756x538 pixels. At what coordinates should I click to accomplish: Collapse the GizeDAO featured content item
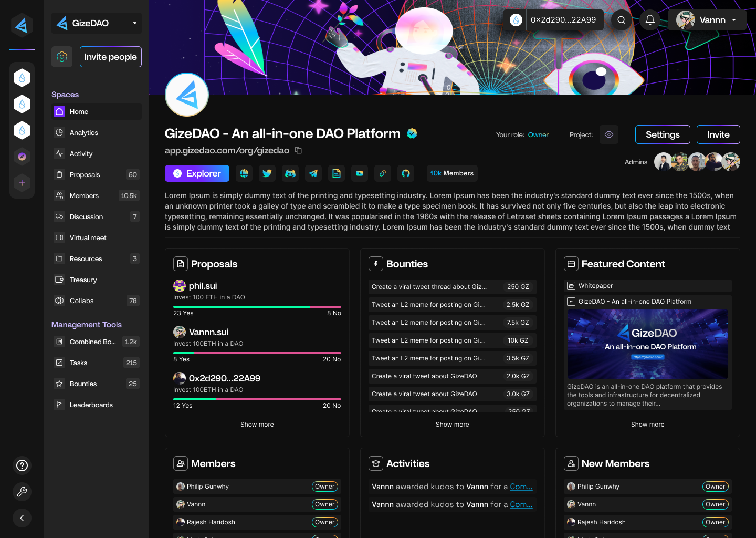571,302
